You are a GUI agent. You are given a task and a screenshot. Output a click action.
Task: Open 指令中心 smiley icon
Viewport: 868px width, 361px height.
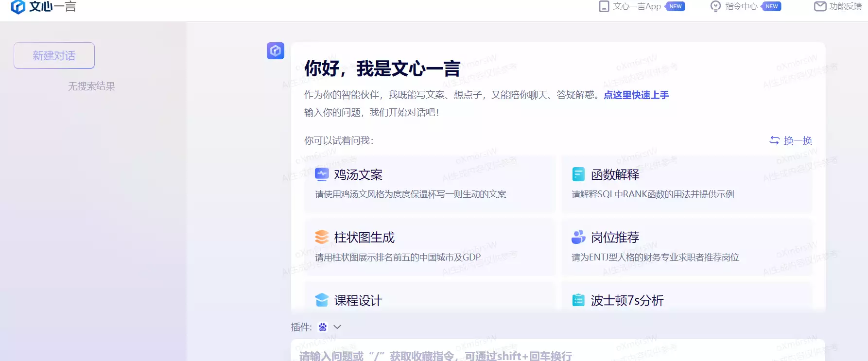tap(715, 6)
